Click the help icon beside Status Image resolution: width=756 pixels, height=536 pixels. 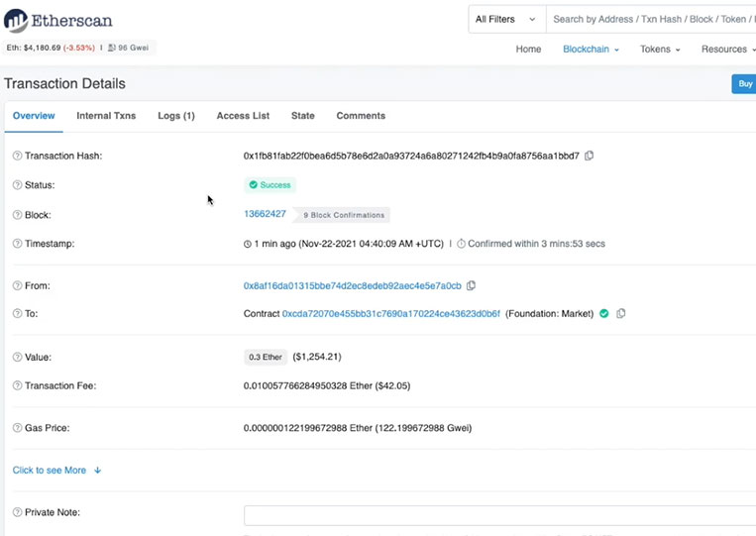click(18, 185)
